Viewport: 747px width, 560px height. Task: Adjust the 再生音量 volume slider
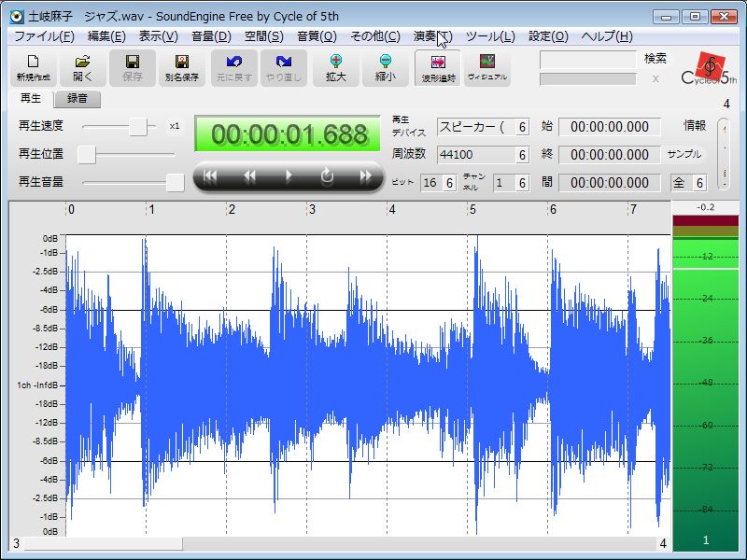point(175,182)
